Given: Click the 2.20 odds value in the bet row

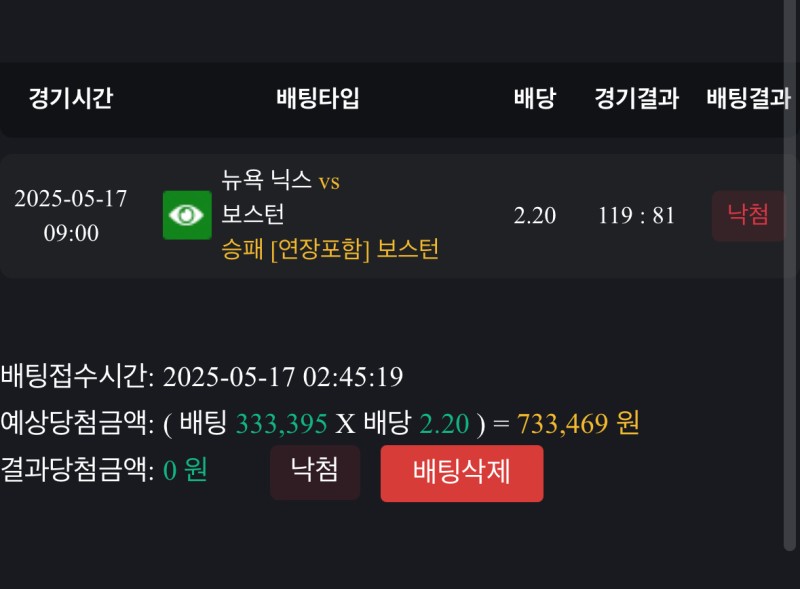Looking at the screenshot, I should [535, 216].
